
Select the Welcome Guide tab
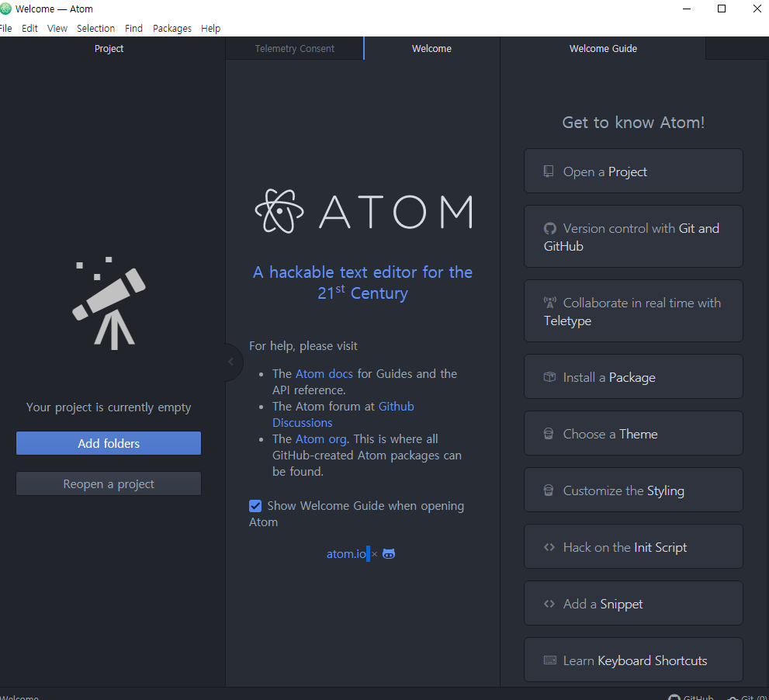point(603,49)
